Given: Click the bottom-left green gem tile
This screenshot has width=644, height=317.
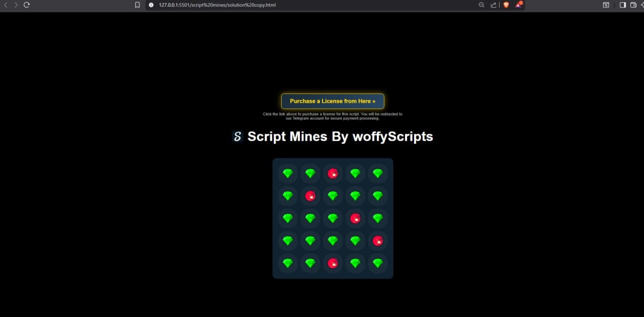Looking at the screenshot, I should click(x=287, y=263).
